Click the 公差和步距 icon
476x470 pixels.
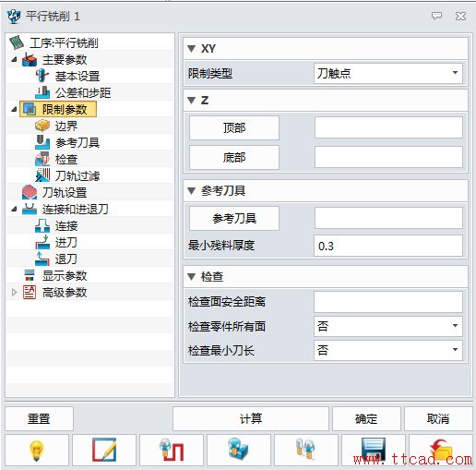tap(42, 92)
